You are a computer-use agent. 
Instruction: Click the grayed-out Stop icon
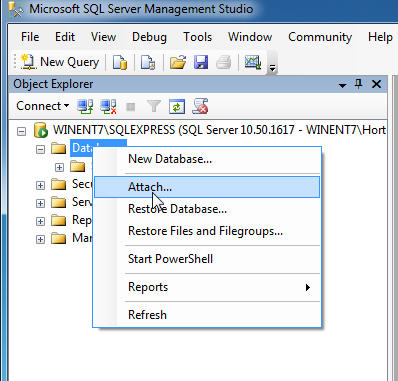tap(130, 107)
